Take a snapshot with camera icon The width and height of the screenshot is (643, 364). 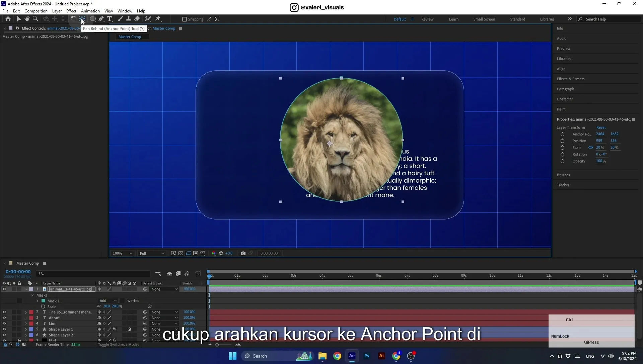click(243, 253)
